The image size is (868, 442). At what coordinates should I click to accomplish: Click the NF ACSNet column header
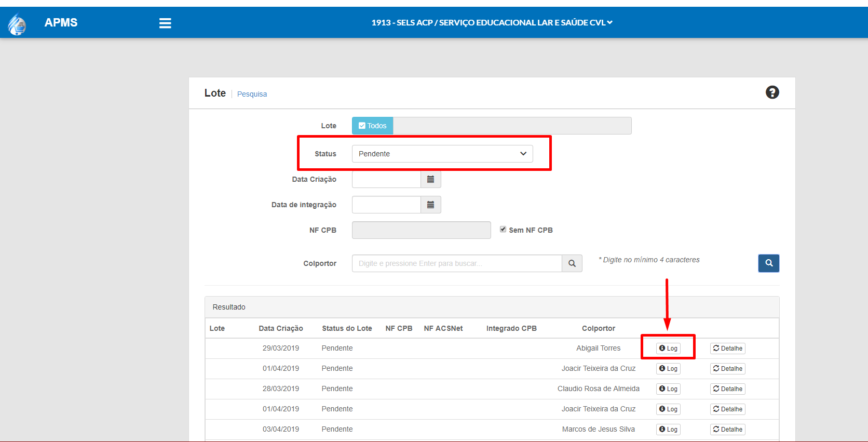click(x=443, y=328)
